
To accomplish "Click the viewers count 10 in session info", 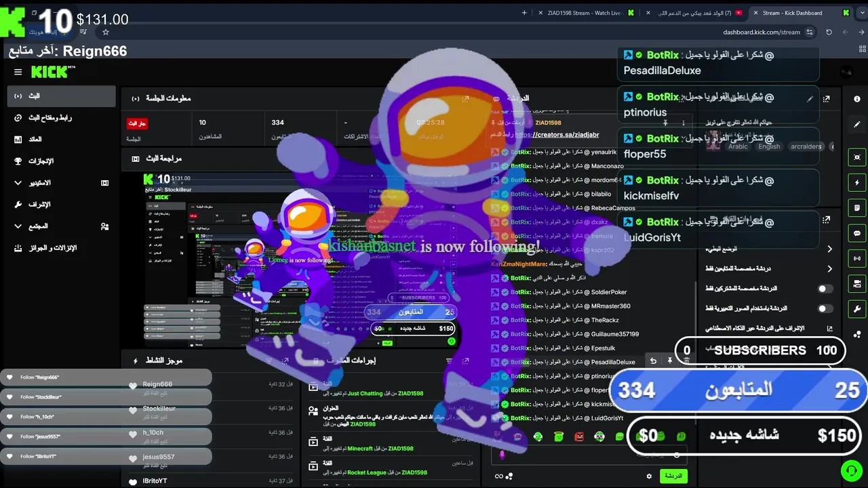I will click(202, 123).
